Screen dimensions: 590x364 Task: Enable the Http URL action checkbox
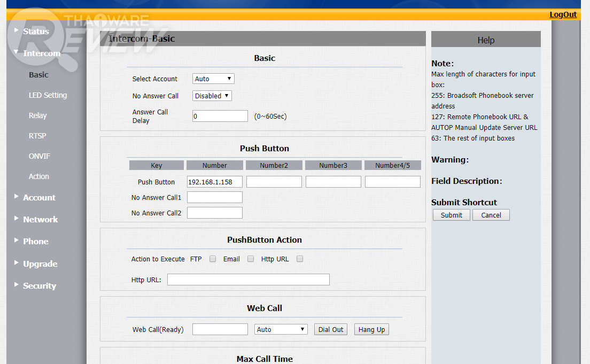click(x=299, y=259)
